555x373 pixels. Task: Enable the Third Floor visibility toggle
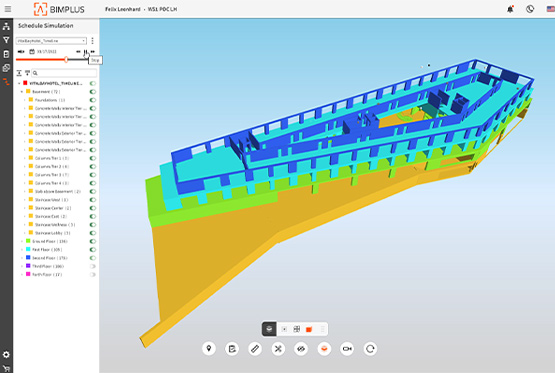pos(93,266)
